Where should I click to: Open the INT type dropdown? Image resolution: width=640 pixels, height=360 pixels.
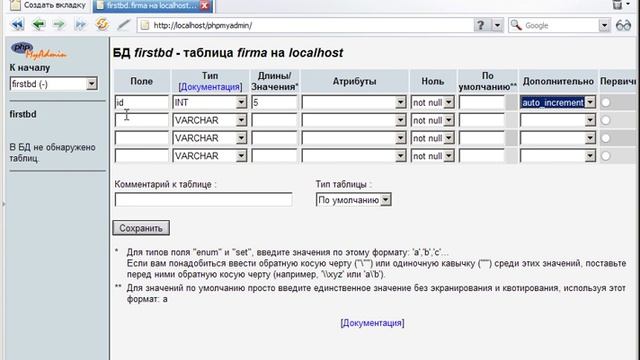[x=209, y=102]
